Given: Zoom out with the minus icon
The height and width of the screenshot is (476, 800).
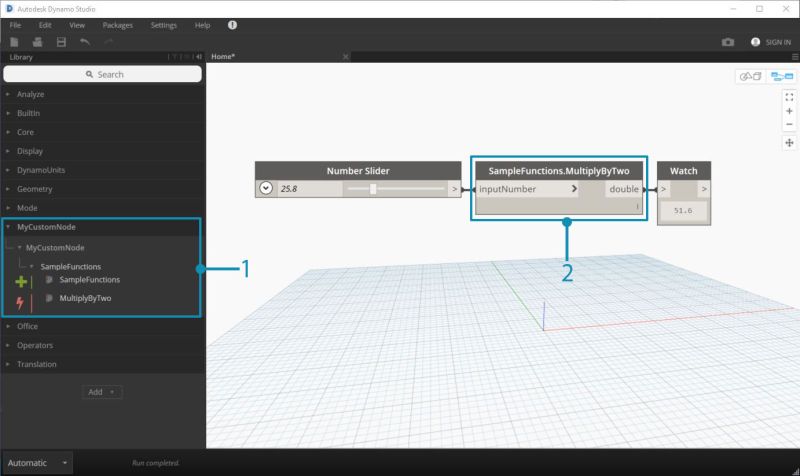Looking at the screenshot, I should 789,124.
